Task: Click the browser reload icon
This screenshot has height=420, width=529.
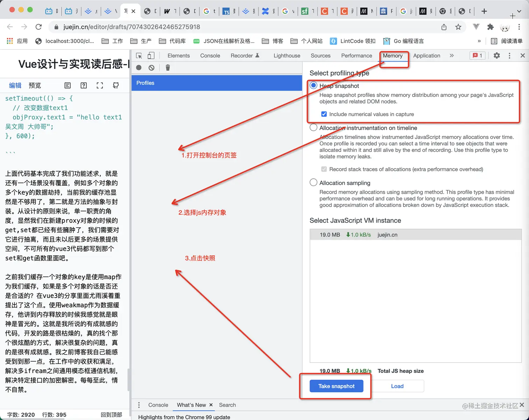Action: 38,27
